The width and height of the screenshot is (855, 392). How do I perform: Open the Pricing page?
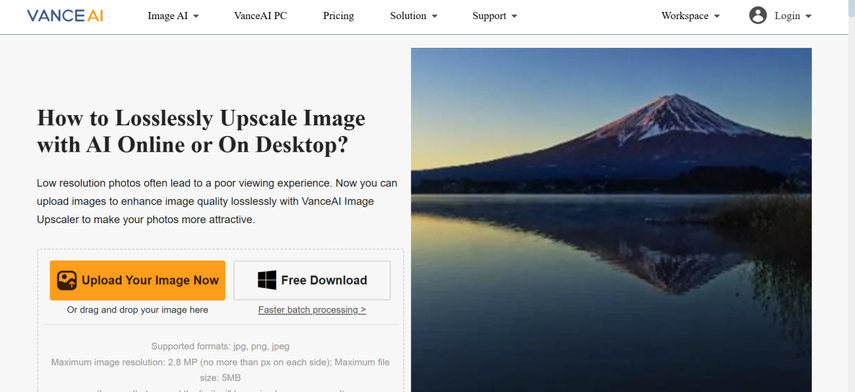click(x=338, y=16)
